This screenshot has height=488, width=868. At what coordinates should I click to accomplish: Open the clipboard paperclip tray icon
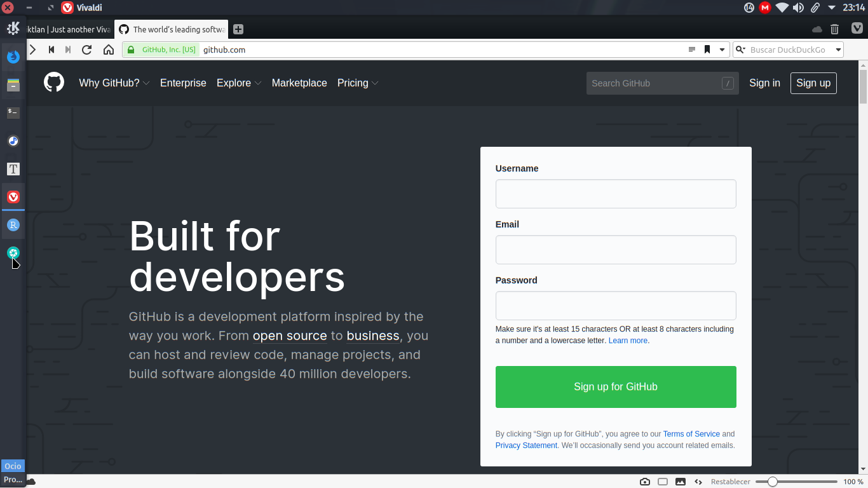tap(815, 8)
